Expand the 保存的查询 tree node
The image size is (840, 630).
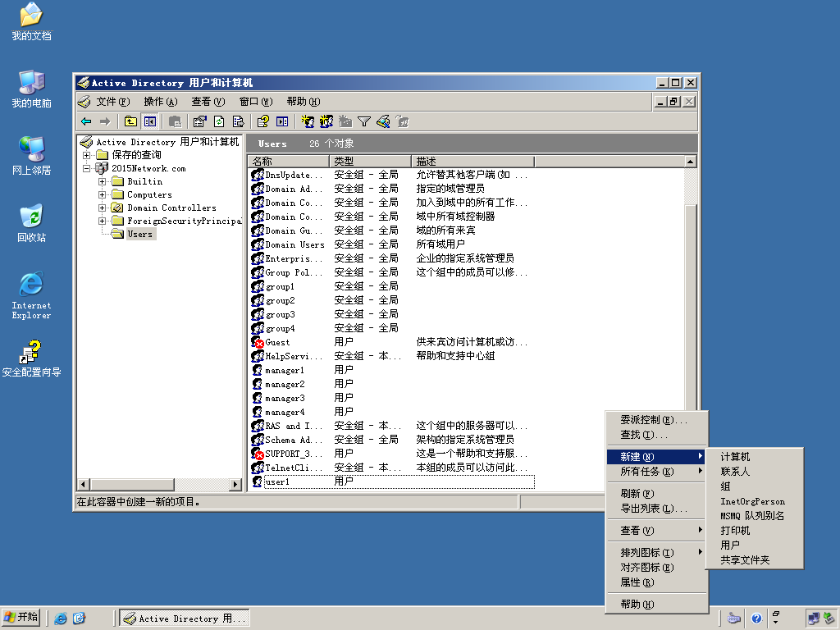[x=86, y=155]
